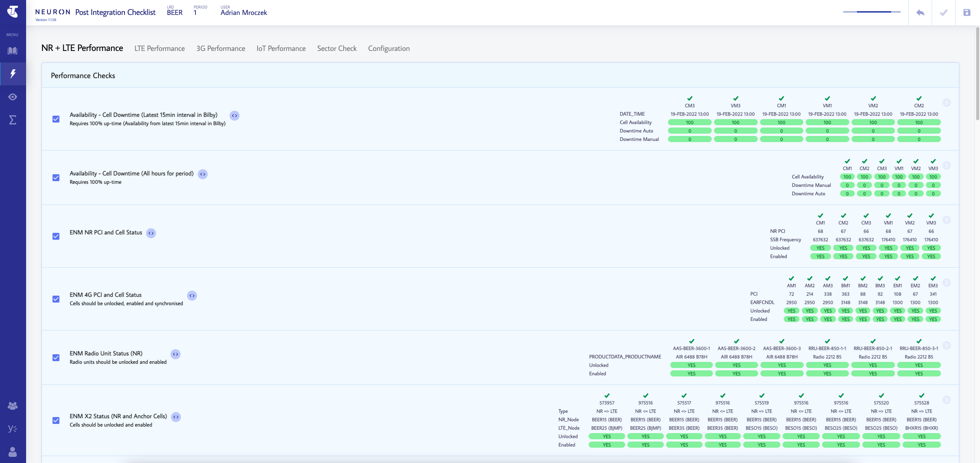Viewport: 980px width, 463px height.
Task: Expand arrow beside NR PCI status table
Action: click(947, 220)
